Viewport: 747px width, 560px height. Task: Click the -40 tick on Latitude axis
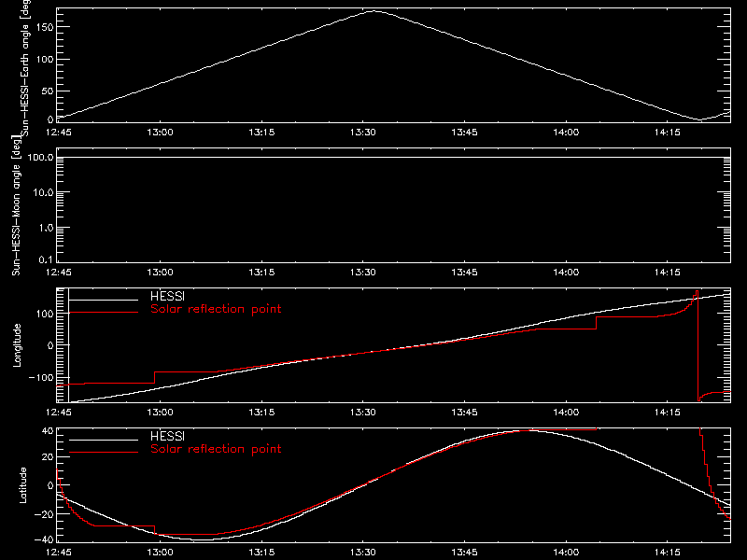click(44, 539)
